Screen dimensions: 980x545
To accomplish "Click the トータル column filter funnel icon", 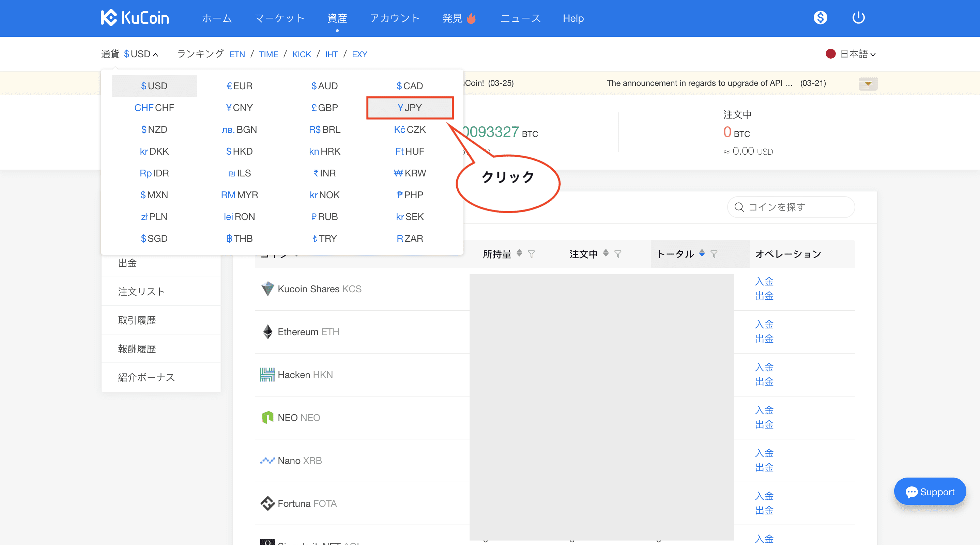I will 714,254.
